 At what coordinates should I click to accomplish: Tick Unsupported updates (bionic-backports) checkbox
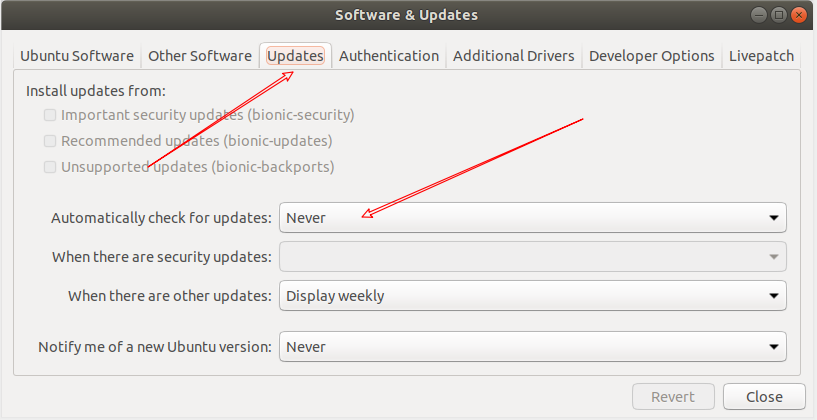[x=50, y=167]
